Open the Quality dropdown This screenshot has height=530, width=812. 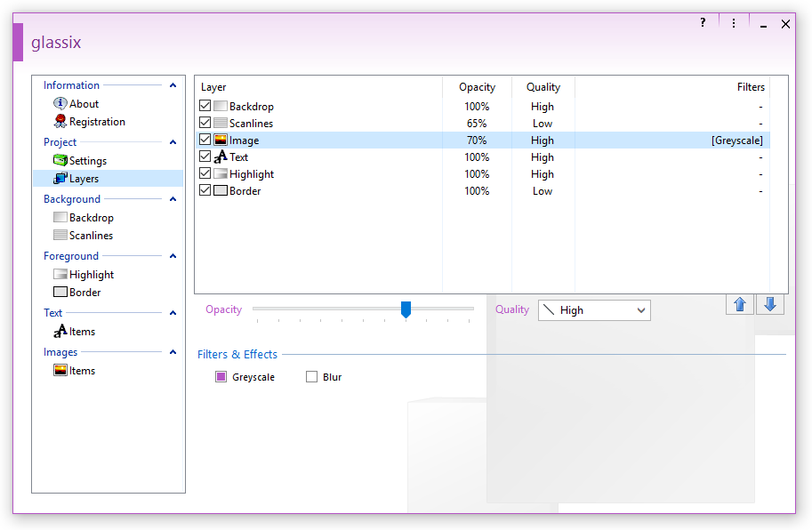click(x=594, y=310)
